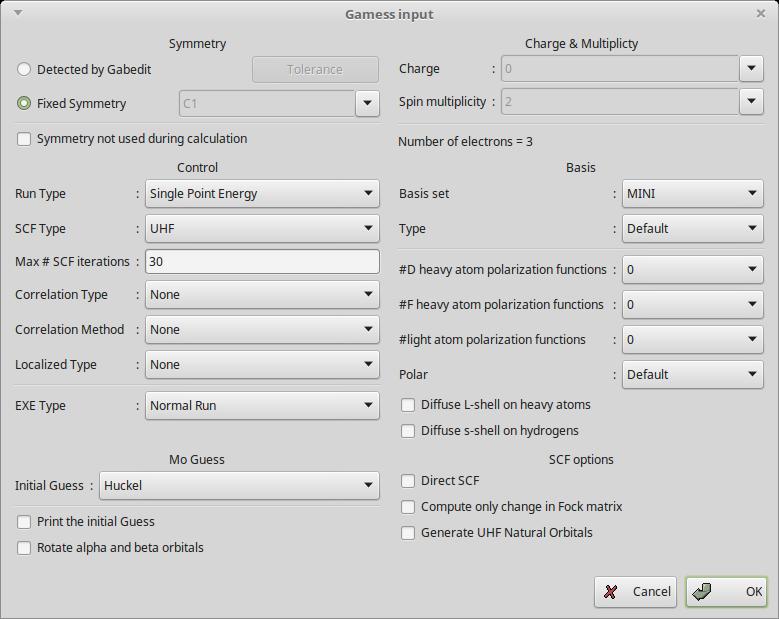779x619 pixels.
Task: Open the Correlation Type dropdown
Action: click(262, 295)
